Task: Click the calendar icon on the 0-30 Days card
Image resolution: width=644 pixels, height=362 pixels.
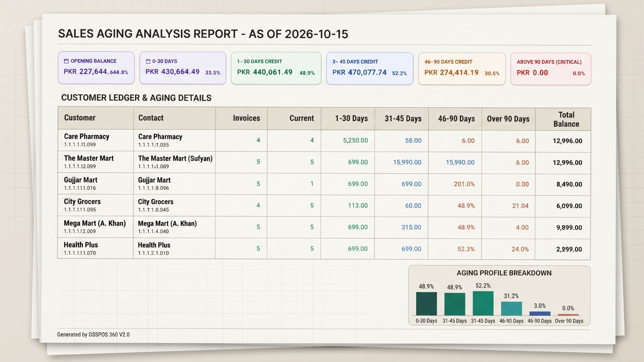Action: pos(148,61)
